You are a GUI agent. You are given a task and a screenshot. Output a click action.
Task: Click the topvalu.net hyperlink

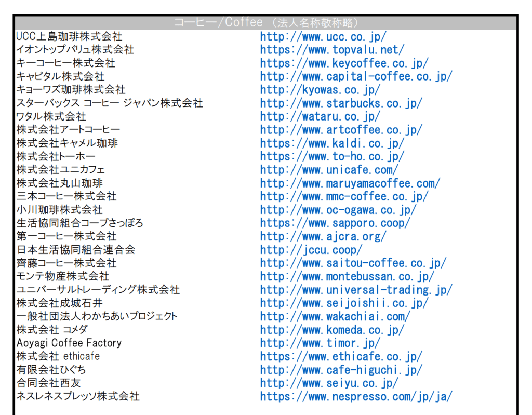332,50
